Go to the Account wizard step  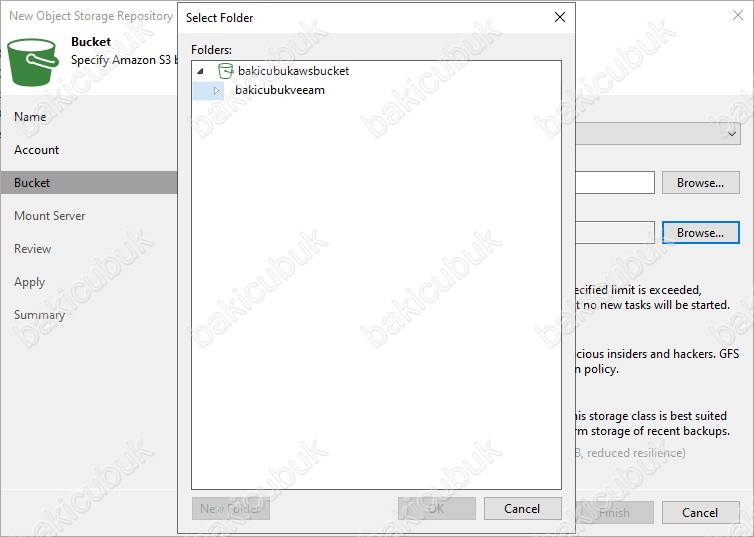click(x=37, y=150)
